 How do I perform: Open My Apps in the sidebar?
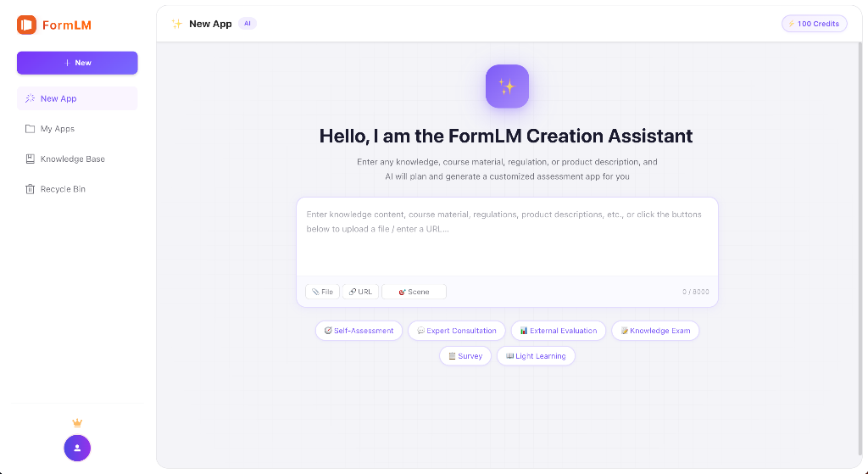(x=77, y=129)
